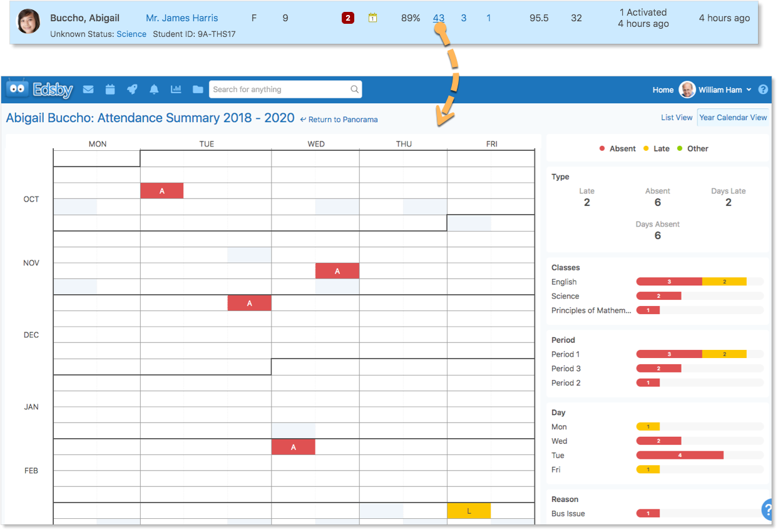Click the Edsby logo icon
This screenshot has height=532, width=778.
point(39,90)
